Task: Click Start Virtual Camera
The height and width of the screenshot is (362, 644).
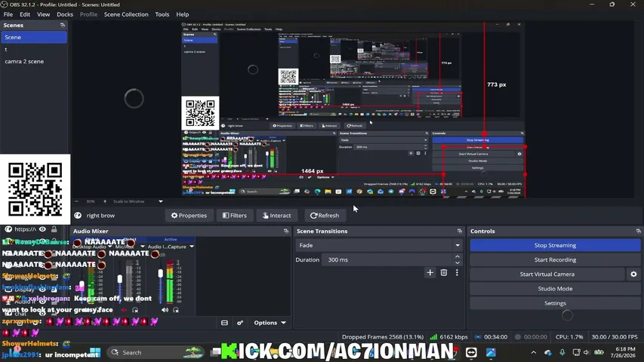Action: click(547, 275)
